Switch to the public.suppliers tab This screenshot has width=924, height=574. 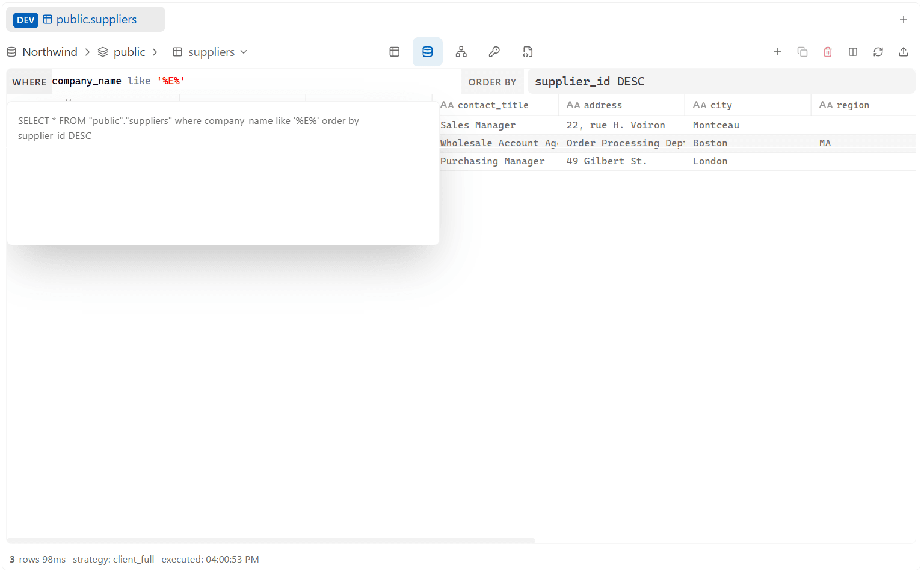[x=85, y=19]
